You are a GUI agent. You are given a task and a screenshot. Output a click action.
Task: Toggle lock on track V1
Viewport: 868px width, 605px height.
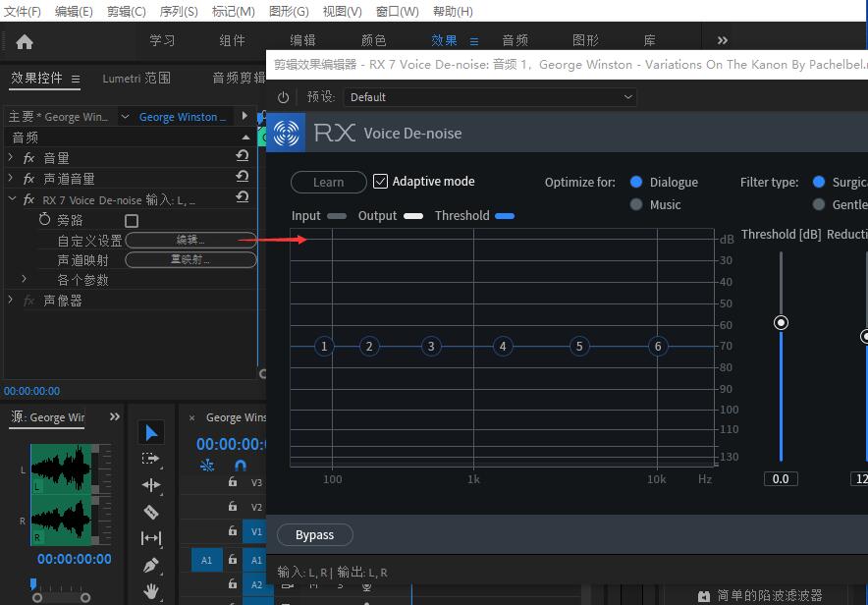click(x=233, y=530)
